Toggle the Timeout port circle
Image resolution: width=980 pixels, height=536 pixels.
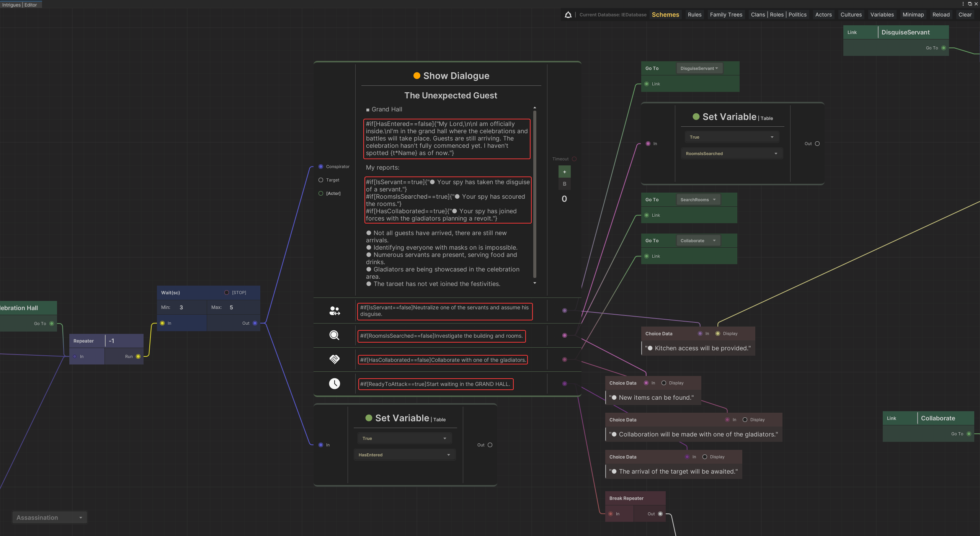[x=574, y=159]
